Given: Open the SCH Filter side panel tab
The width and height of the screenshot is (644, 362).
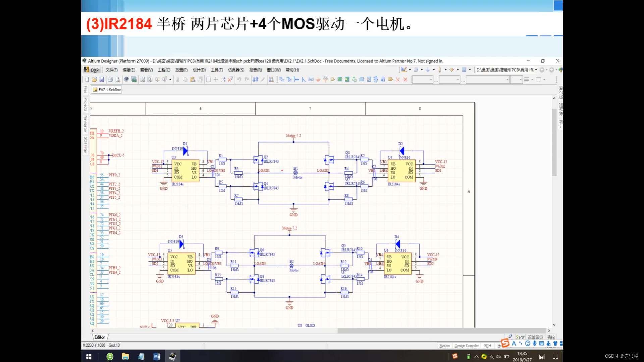Looking at the screenshot, I should (86, 145).
